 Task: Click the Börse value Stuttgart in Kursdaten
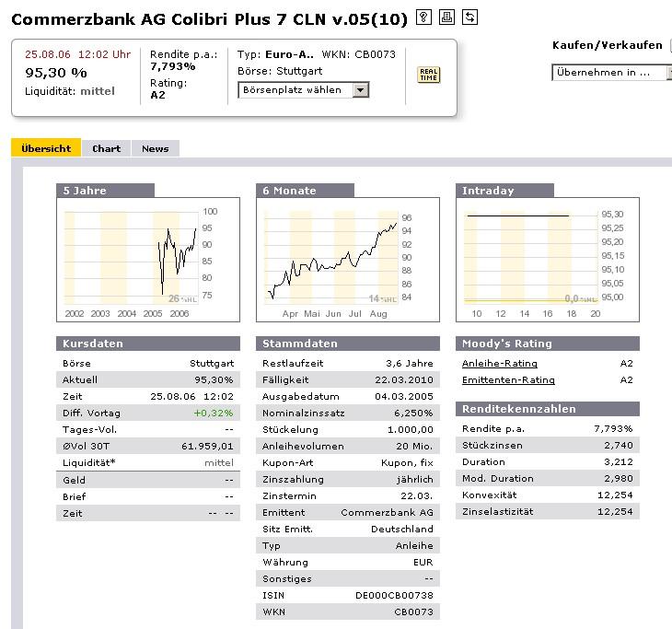(212, 363)
